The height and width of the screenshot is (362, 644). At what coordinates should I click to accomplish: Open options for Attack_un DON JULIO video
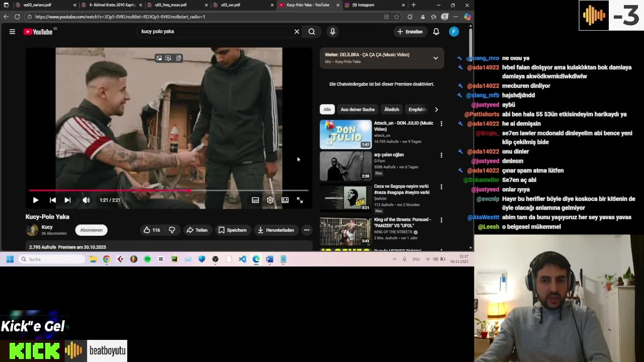pyautogui.click(x=441, y=124)
